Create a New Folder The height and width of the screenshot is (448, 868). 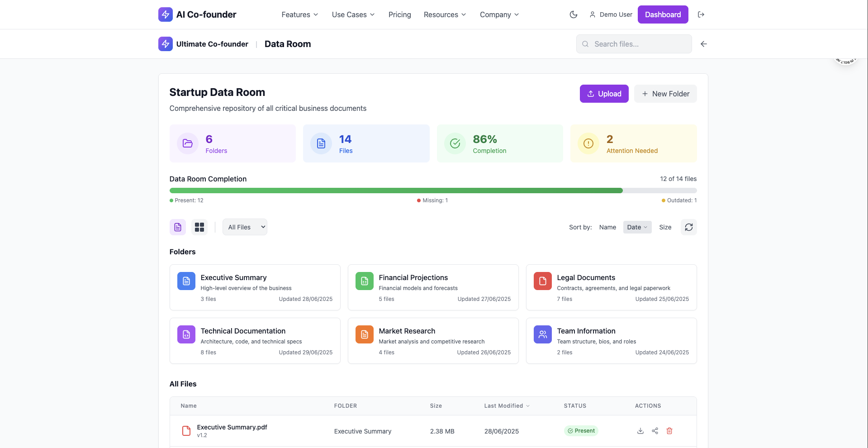tap(665, 94)
